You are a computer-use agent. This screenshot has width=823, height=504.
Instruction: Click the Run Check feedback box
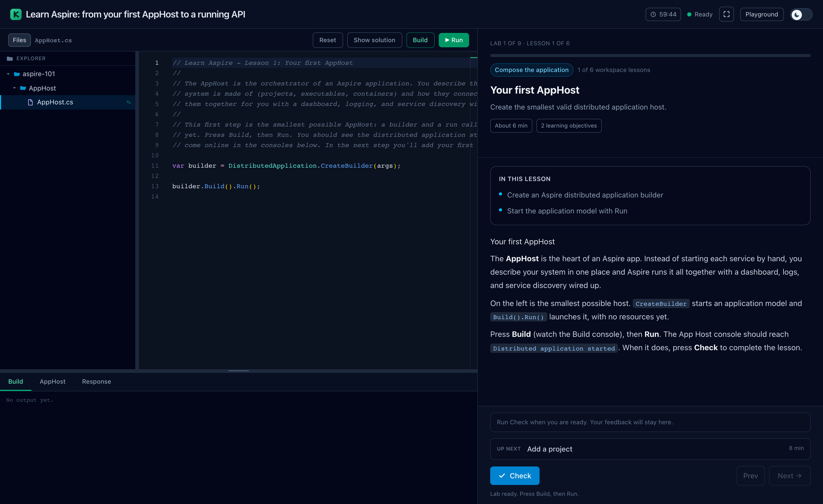(x=650, y=422)
